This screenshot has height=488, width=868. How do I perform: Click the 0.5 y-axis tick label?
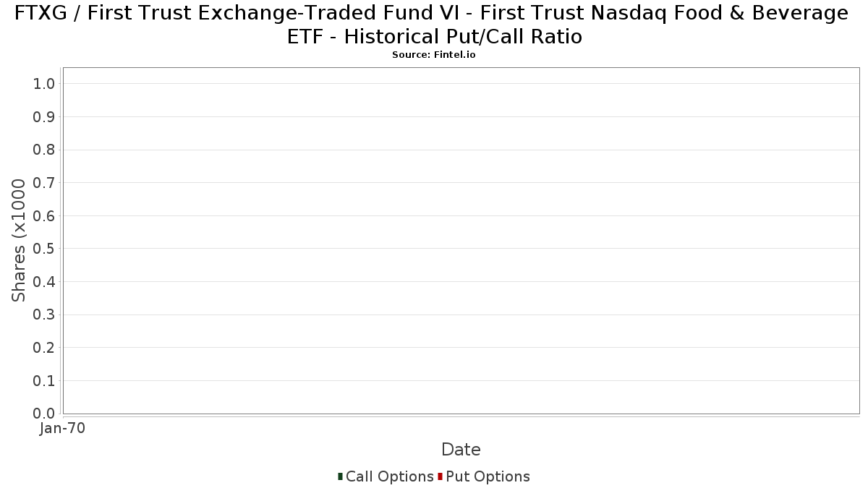click(44, 249)
